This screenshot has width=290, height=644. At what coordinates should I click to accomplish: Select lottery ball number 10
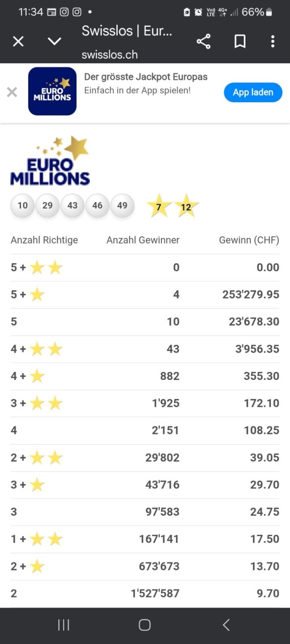22,206
